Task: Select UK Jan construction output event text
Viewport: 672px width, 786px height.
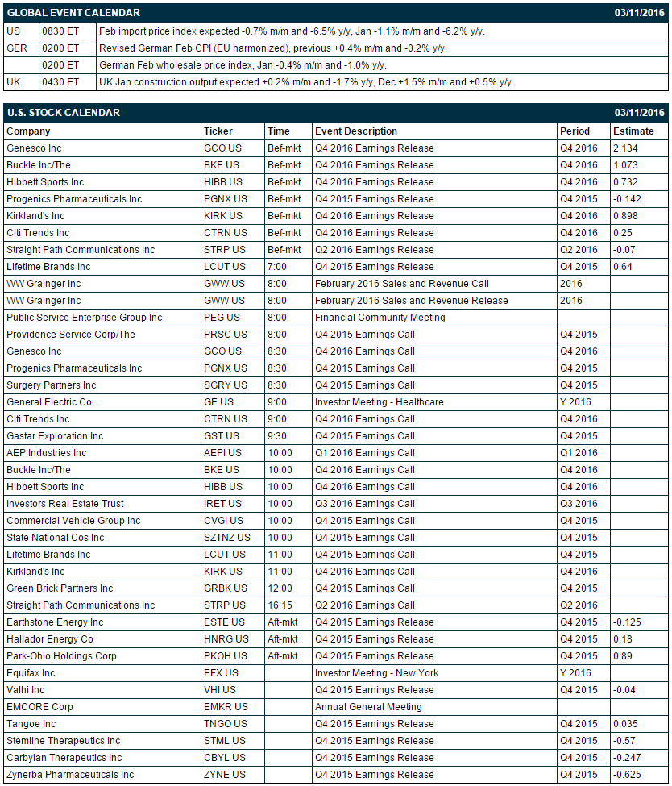Action: tap(307, 82)
